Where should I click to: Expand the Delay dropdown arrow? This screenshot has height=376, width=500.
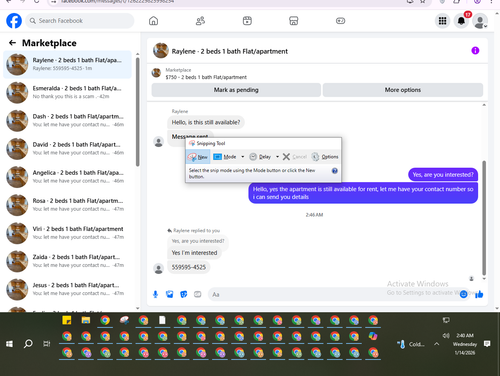coord(277,157)
